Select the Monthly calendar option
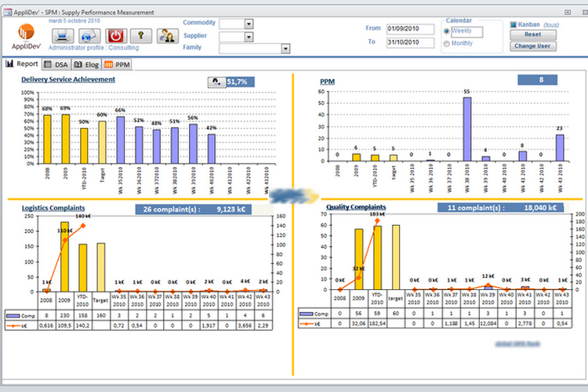 (448, 44)
